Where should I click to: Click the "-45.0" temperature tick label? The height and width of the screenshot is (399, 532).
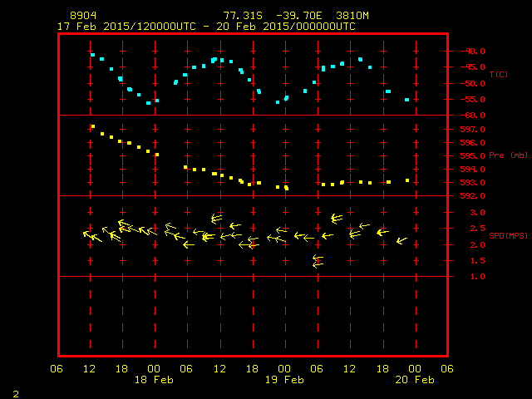pos(472,66)
